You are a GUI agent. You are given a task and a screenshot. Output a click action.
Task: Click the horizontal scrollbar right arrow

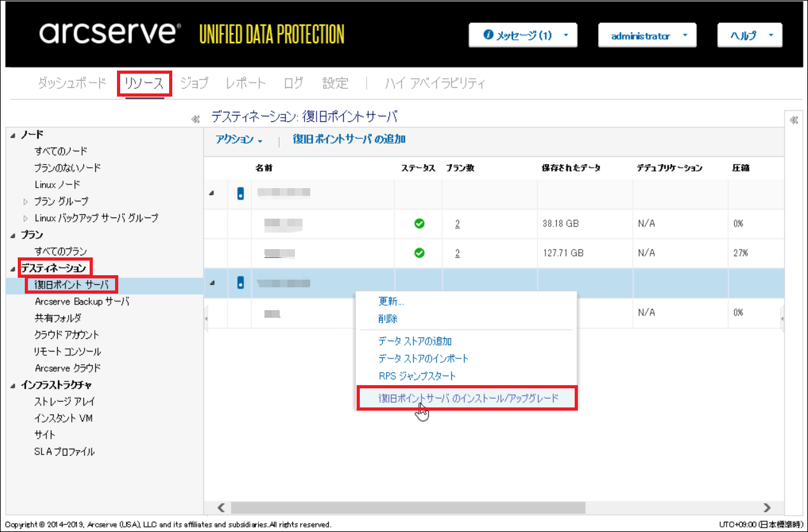pos(767,507)
